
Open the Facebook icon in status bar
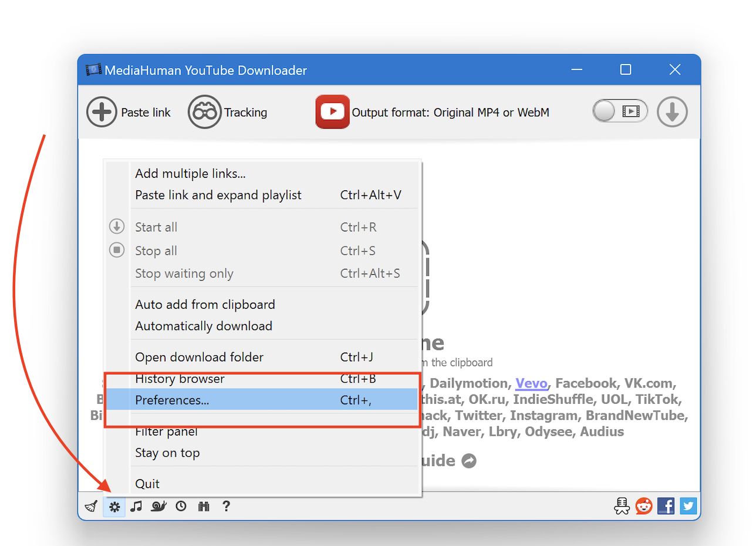pos(666,506)
